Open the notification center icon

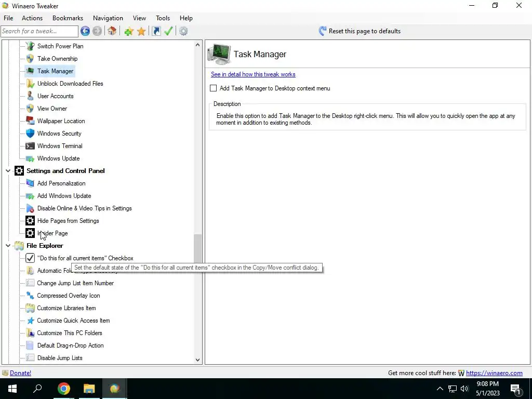[516, 389]
